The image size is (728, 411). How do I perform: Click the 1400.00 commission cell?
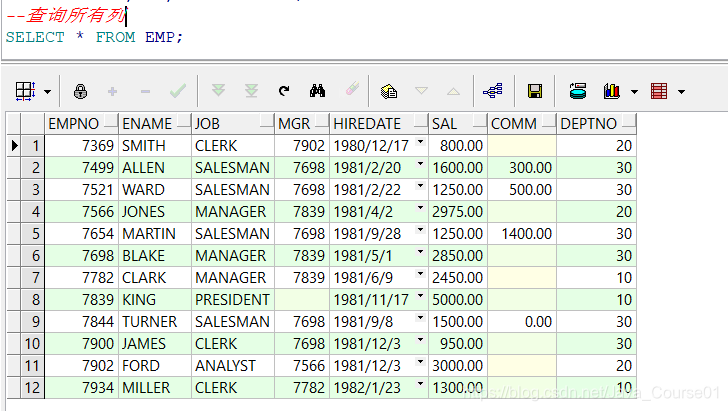tap(522, 234)
